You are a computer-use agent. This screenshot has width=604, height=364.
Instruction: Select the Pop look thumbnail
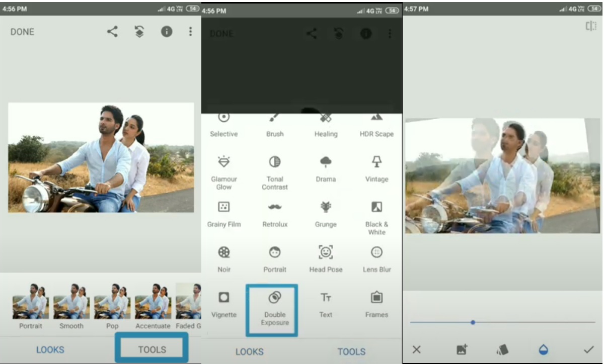pyautogui.click(x=112, y=307)
